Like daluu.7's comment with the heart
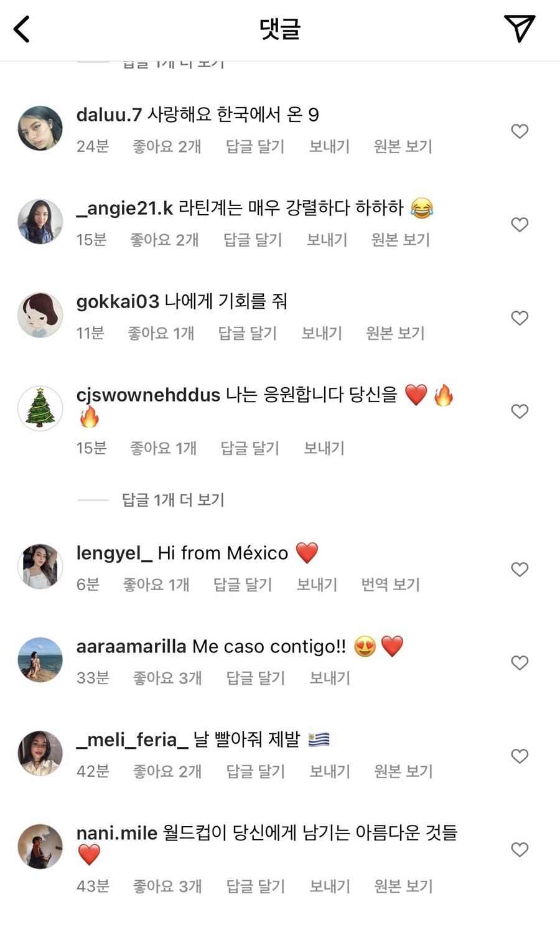 point(520,131)
